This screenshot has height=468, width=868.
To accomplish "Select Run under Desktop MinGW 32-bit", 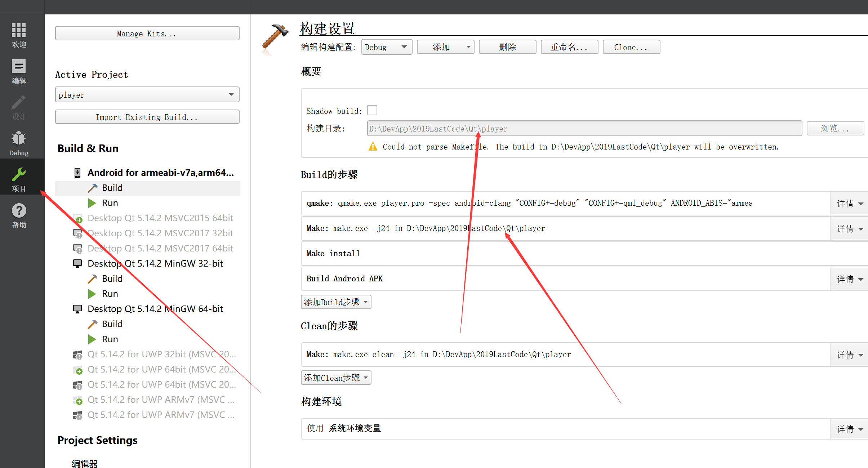I will pos(110,294).
